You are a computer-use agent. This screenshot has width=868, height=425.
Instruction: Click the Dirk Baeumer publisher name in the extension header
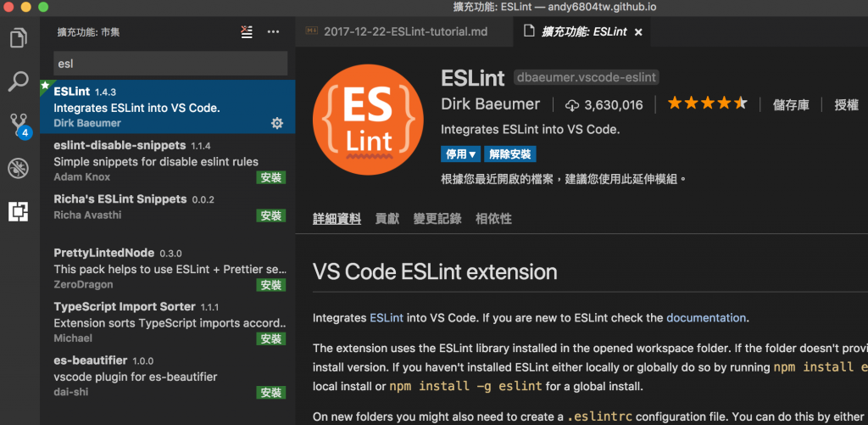[x=491, y=104]
